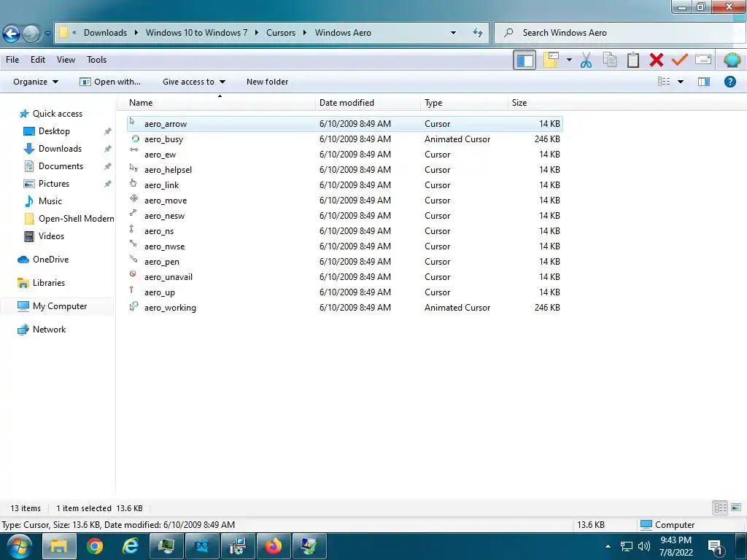Click Downloads in the address breadcrumb
This screenshot has height=560, width=747.
pyautogui.click(x=105, y=33)
